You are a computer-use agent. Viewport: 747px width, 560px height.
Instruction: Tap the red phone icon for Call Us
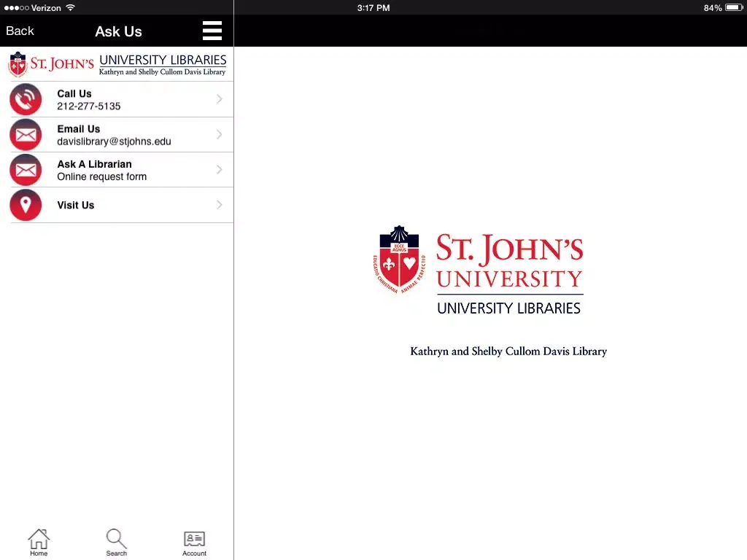tap(26, 99)
